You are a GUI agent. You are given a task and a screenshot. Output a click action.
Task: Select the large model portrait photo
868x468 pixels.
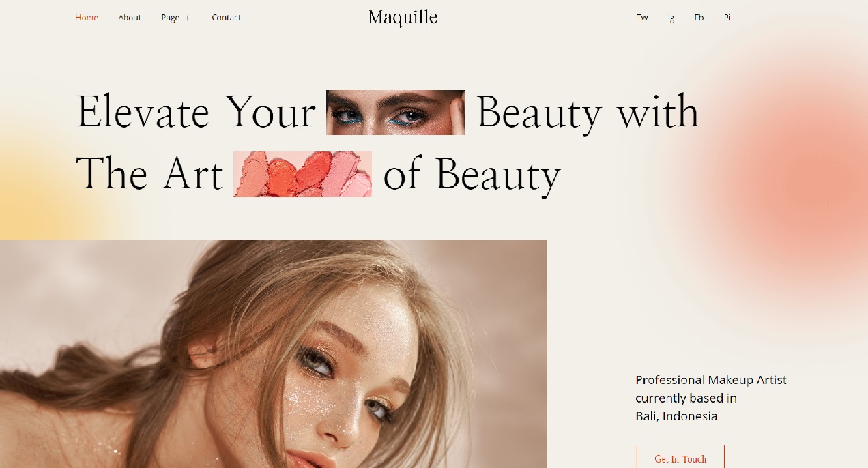click(274, 354)
